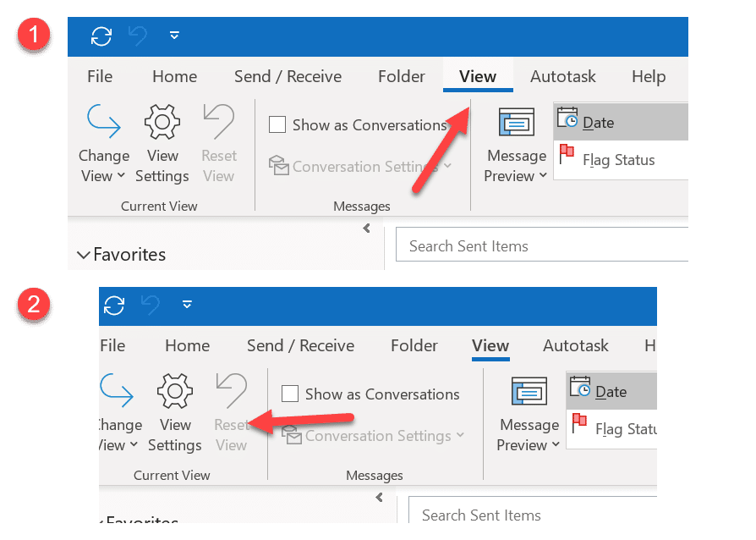
Task: Open File tab in second screenshot
Action: [x=112, y=345]
